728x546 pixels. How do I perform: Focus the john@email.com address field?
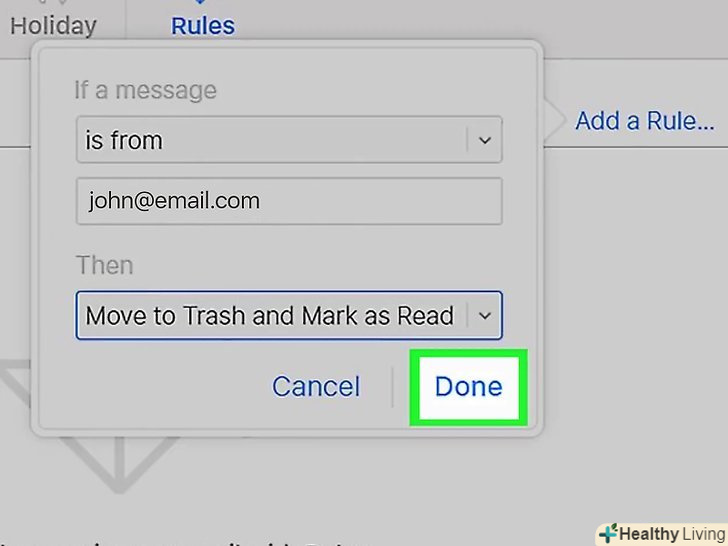[x=289, y=201]
